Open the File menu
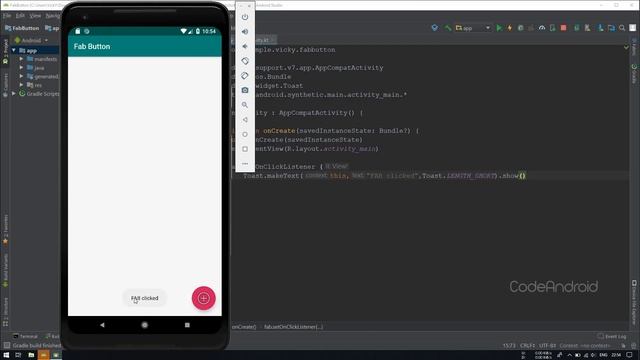 tap(7, 16)
